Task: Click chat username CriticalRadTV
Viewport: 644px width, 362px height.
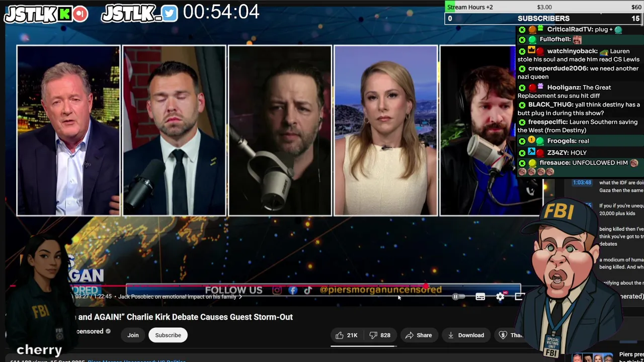Action: click(570, 30)
